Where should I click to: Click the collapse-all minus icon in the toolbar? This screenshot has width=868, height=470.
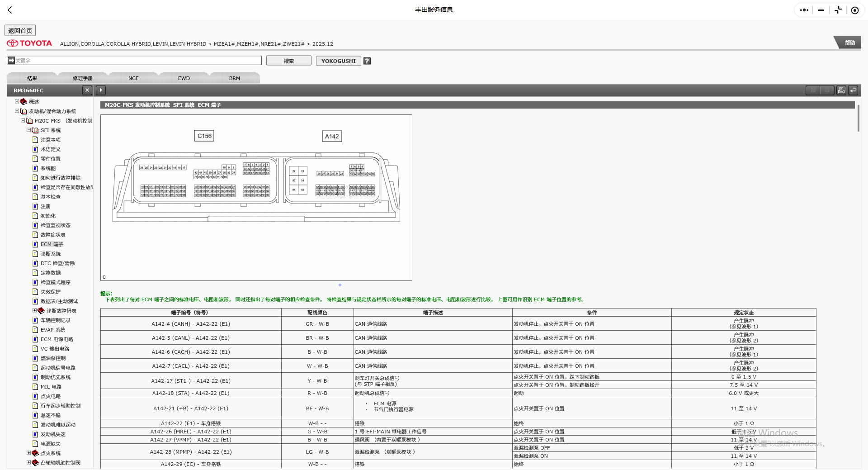(x=827, y=90)
